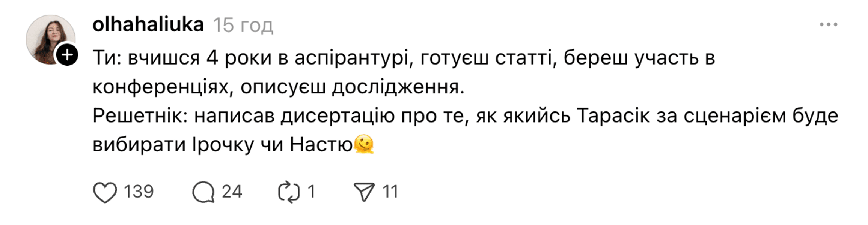Click the "15 год" post timestamp
The width and height of the screenshot is (868, 225).
coord(243,26)
